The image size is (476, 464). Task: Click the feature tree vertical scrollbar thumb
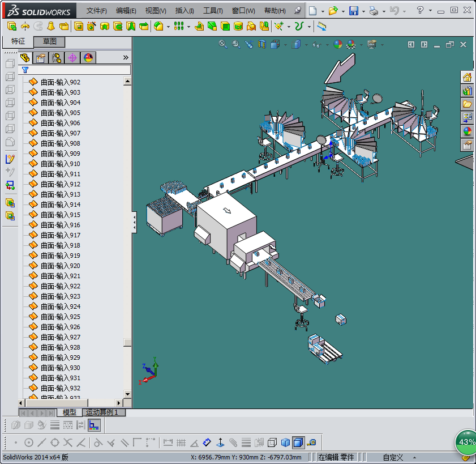[x=128, y=342]
